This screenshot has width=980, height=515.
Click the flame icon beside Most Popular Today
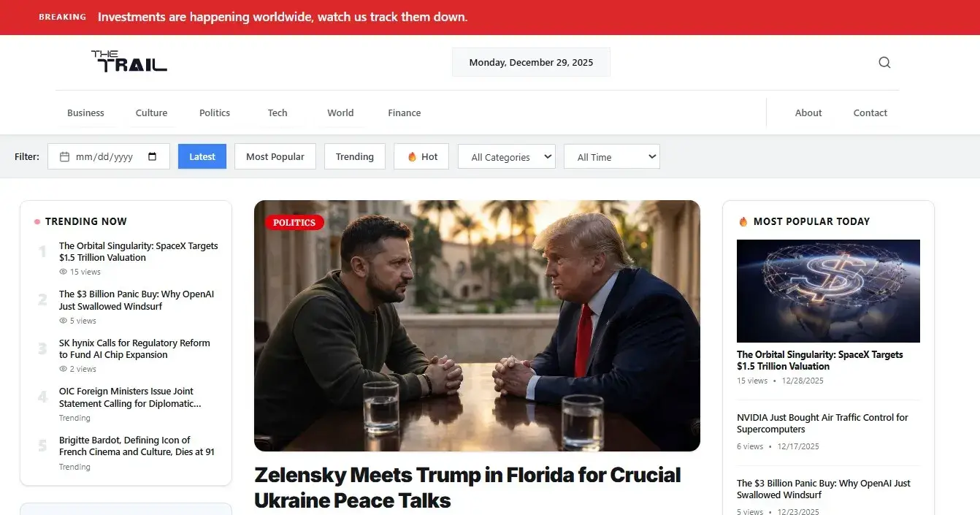(743, 221)
